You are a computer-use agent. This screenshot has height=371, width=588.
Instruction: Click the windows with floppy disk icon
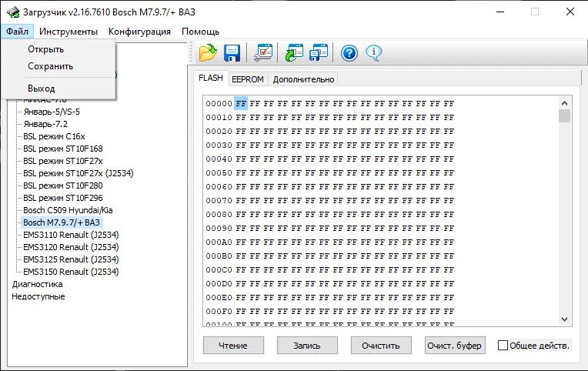(x=319, y=52)
